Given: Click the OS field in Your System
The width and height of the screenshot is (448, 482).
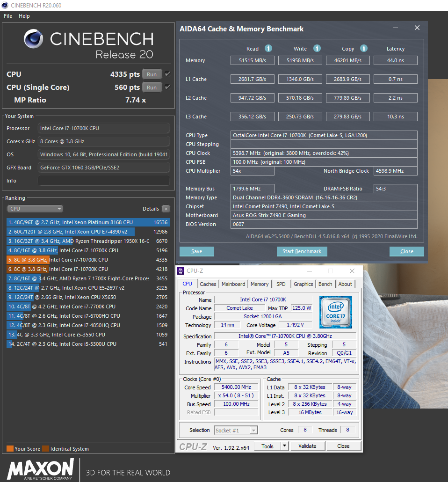Looking at the screenshot, I should [103, 154].
